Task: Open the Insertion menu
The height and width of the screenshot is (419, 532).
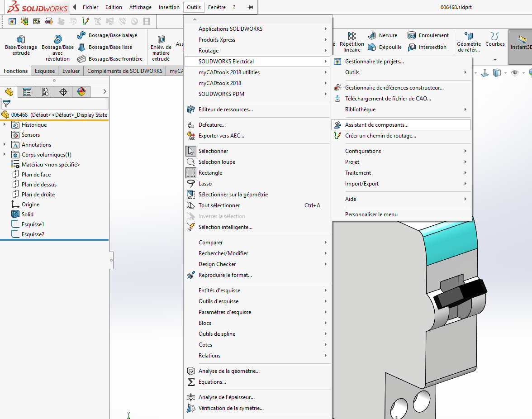Action: point(169,7)
